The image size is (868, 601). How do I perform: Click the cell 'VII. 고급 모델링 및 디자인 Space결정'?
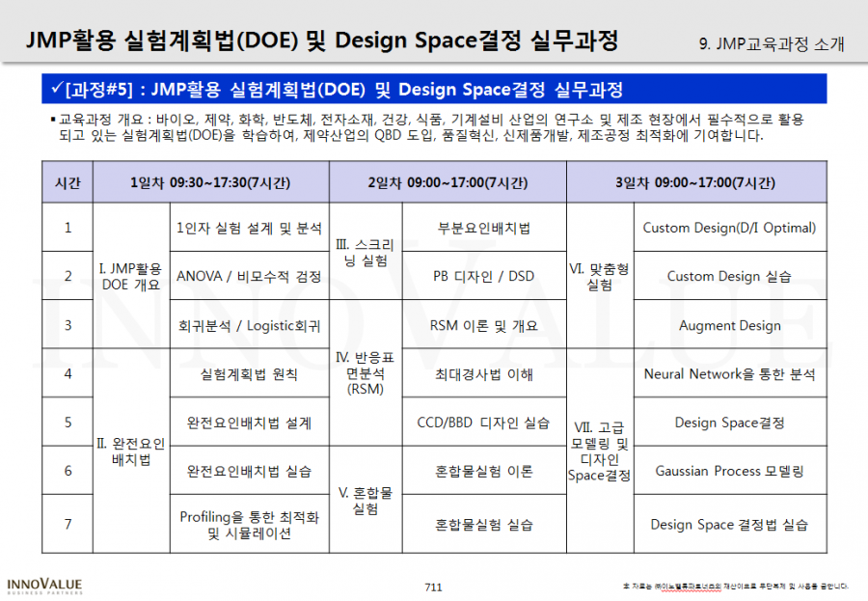[x=600, y=451]
